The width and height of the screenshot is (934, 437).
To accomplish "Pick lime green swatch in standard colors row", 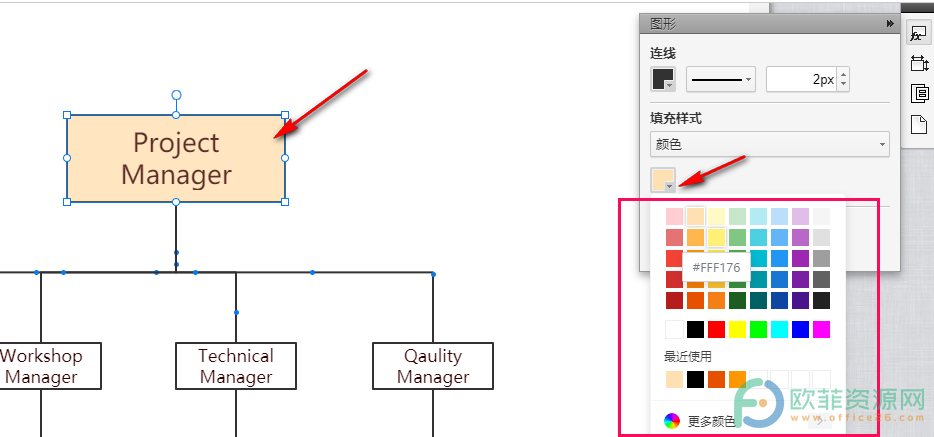I will click(758, 329).
